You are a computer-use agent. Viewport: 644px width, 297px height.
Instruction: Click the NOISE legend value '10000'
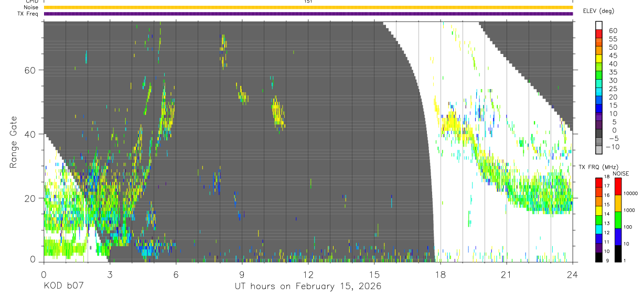coord(631,192)
